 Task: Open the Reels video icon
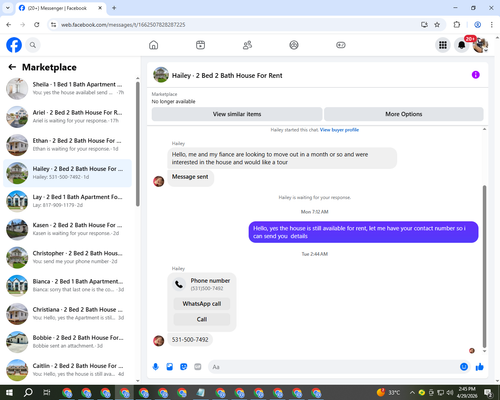click(x=200, y=45)
